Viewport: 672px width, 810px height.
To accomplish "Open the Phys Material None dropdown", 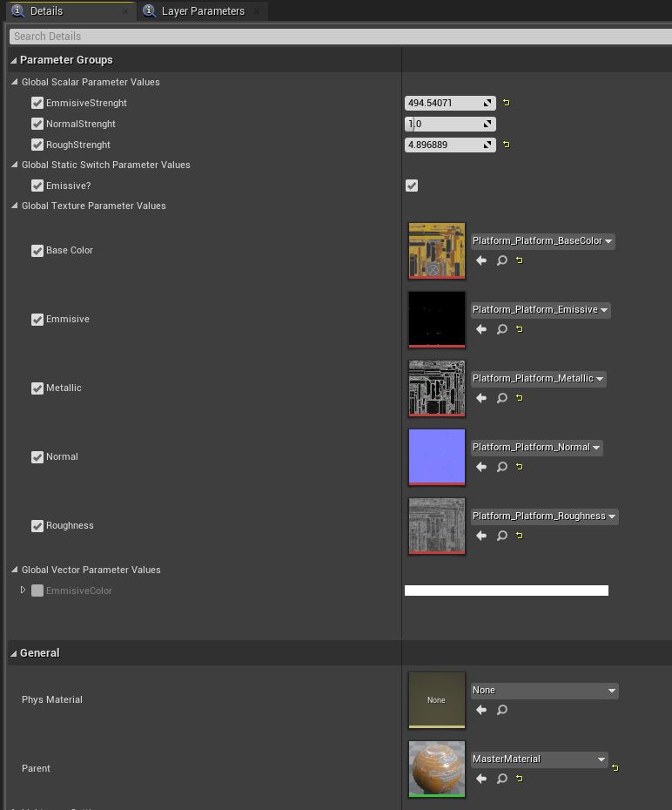I will pyautogui.click(x=545, y=690).
